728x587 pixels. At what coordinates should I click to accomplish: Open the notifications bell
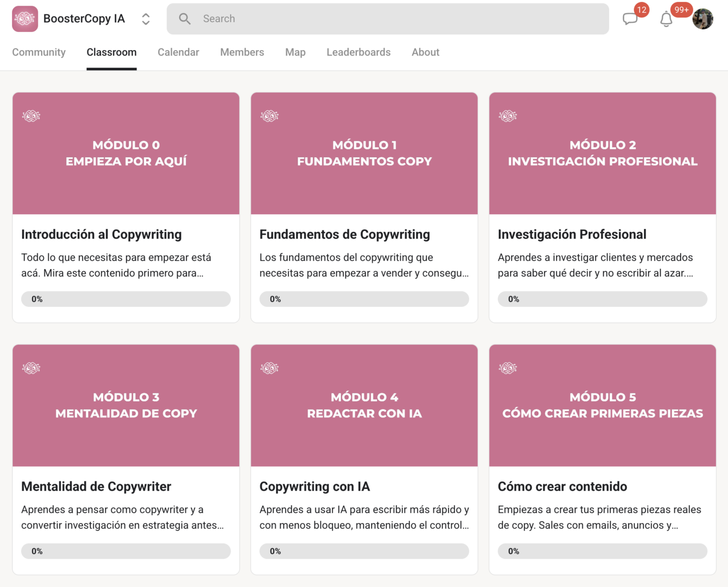coord(666,19)
